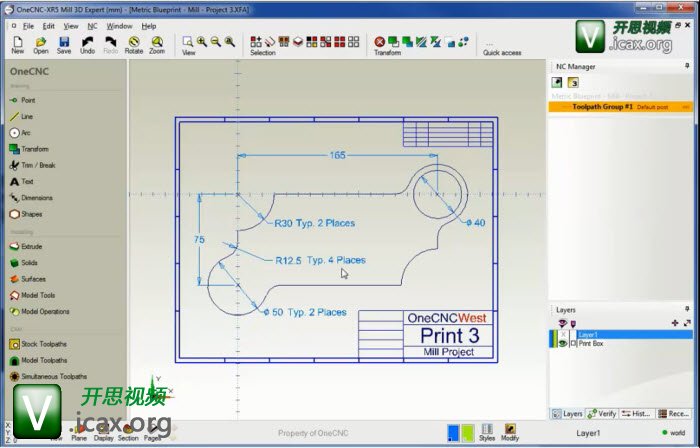
Task: Click the world indicator in the status bar
Action: (674, 433)
